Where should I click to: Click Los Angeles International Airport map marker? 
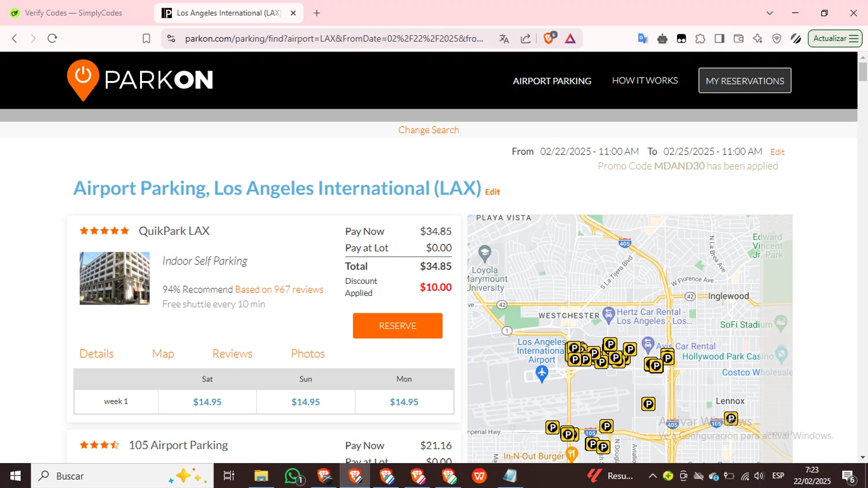coord(542,374)
